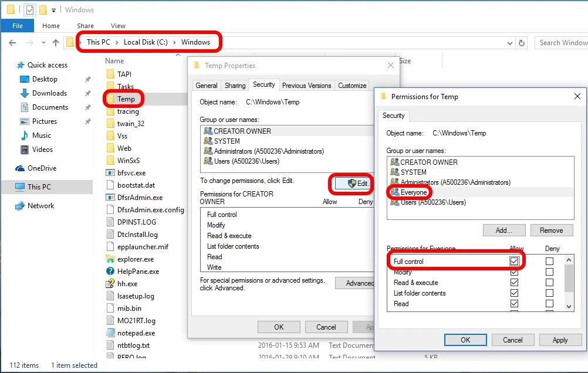Image resolution: width=588 pixels, height=373 pixels.
Task: Click the refresh icon next to address bar
Action: click(x=522, y=43)
